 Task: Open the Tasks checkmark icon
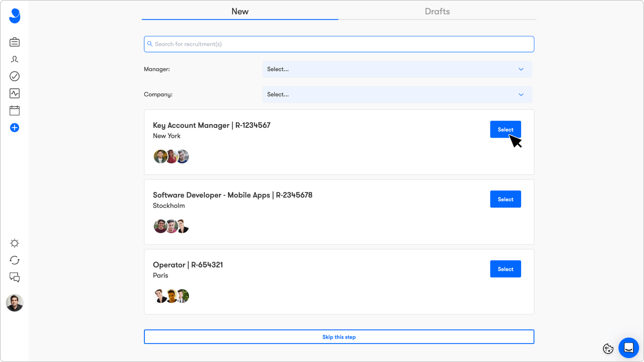tap(14, 76)
